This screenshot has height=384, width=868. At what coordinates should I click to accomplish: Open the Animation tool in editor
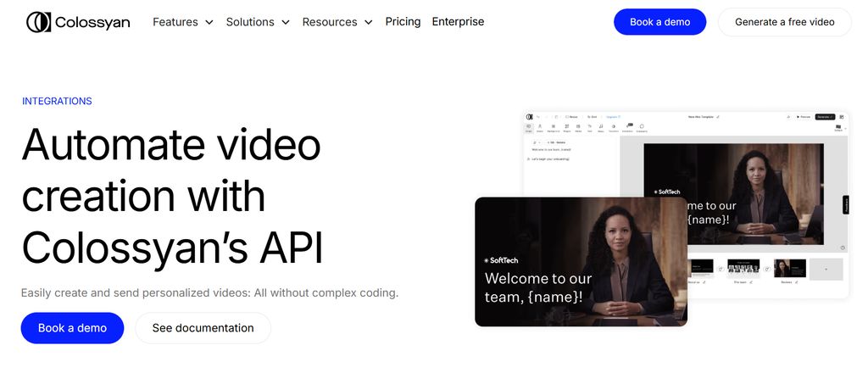(627, 128)
